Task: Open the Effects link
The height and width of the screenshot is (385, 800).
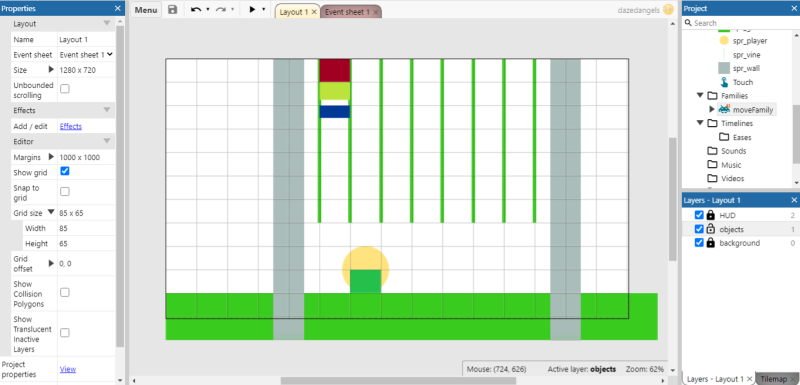Action: coord(70,126)
